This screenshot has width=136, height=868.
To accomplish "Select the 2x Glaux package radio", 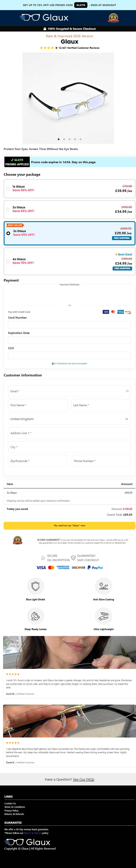I will coord(8,210).
